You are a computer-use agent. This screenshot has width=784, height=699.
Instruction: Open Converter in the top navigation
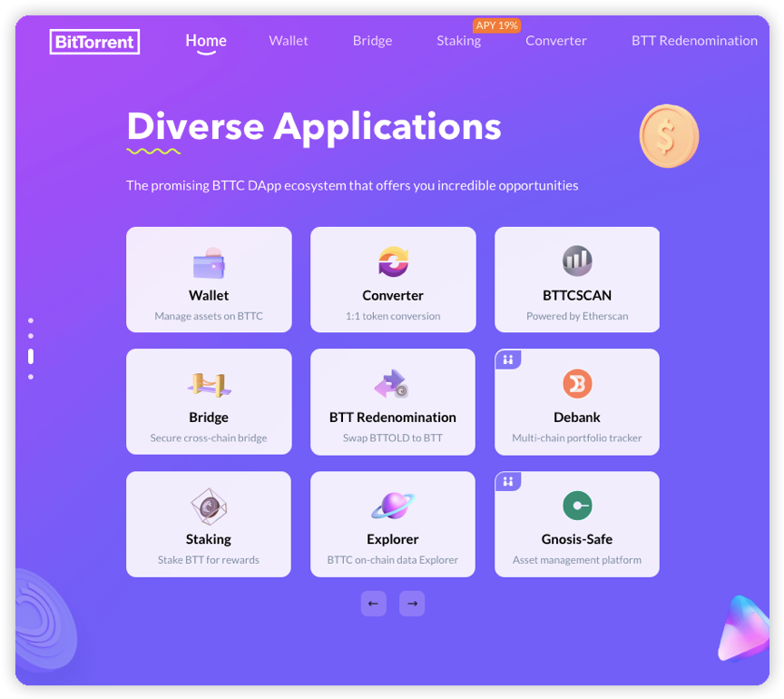coord(556,41)
